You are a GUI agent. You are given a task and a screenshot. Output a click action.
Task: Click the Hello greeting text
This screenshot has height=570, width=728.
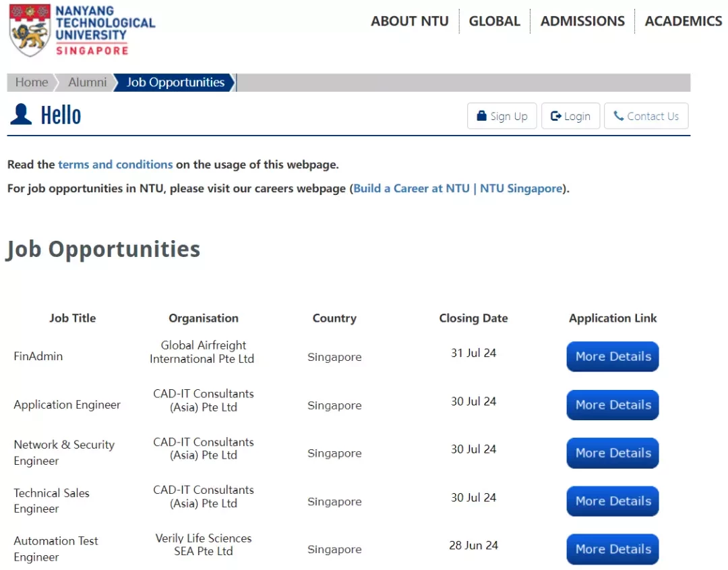61,115
